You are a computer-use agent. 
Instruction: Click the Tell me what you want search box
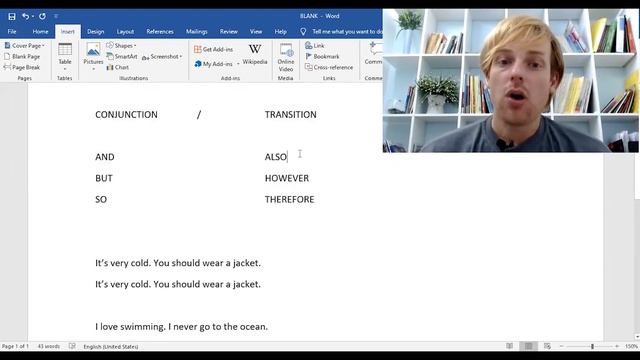point(342,31)
